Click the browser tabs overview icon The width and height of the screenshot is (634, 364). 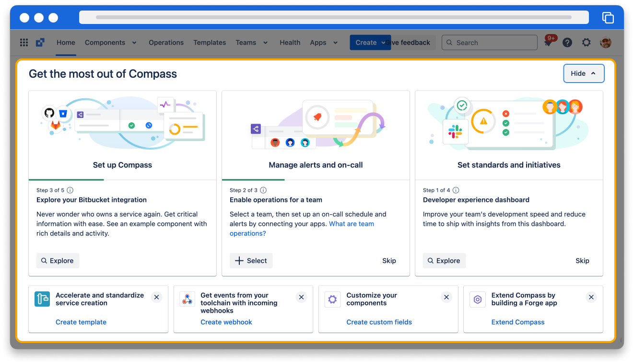click(x=608, y=18)
